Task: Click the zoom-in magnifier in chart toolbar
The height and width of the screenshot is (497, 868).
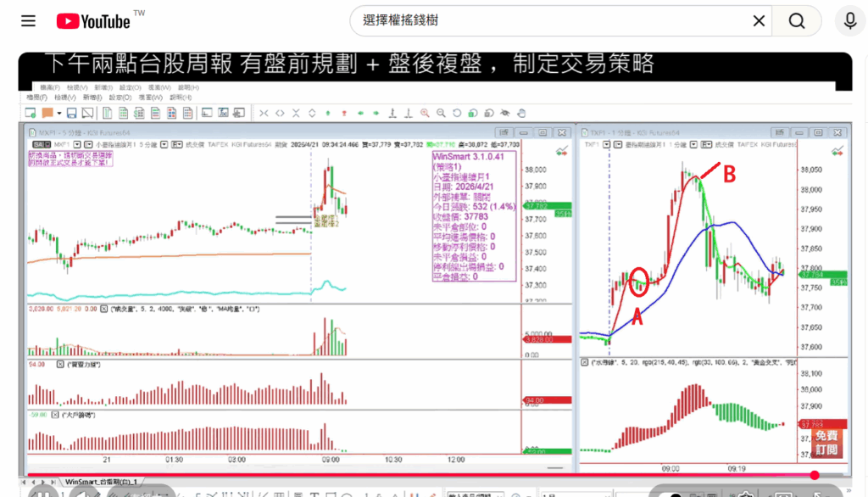Action: 425,113
